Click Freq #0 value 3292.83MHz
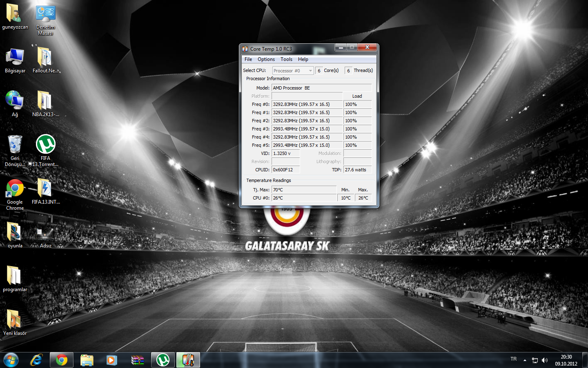This screenshot has width=588, height=368. 307,104
